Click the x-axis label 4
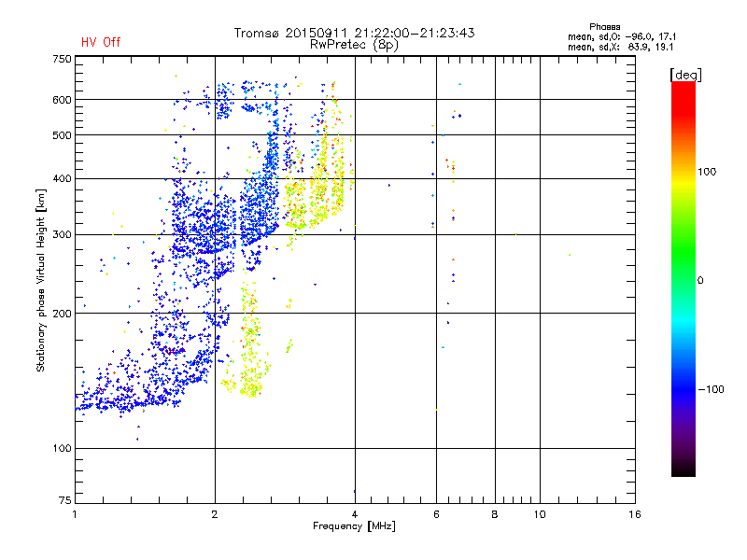Viewport: 747px width, 560px height. 355,514
